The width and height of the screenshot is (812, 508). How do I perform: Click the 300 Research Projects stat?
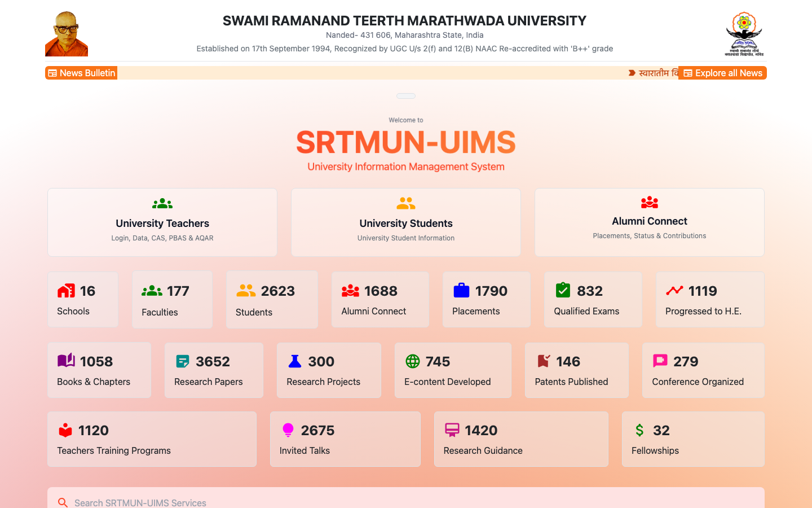tap(329, 370)
